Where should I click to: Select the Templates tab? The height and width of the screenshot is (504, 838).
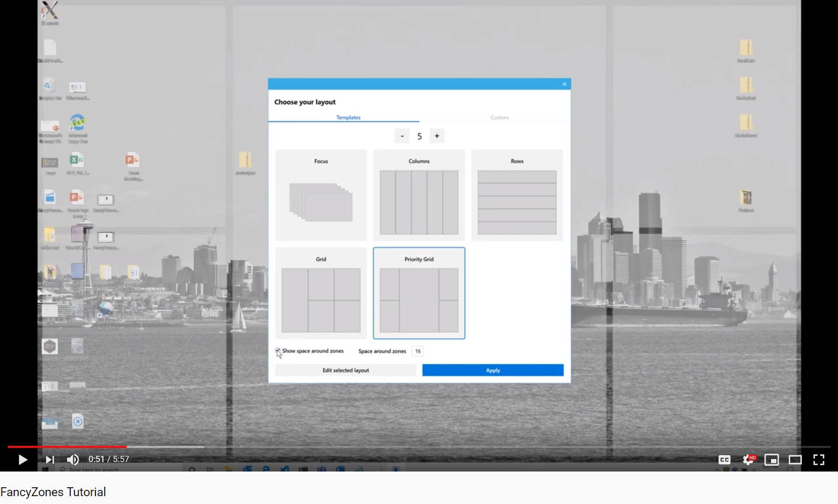point(348,117)
